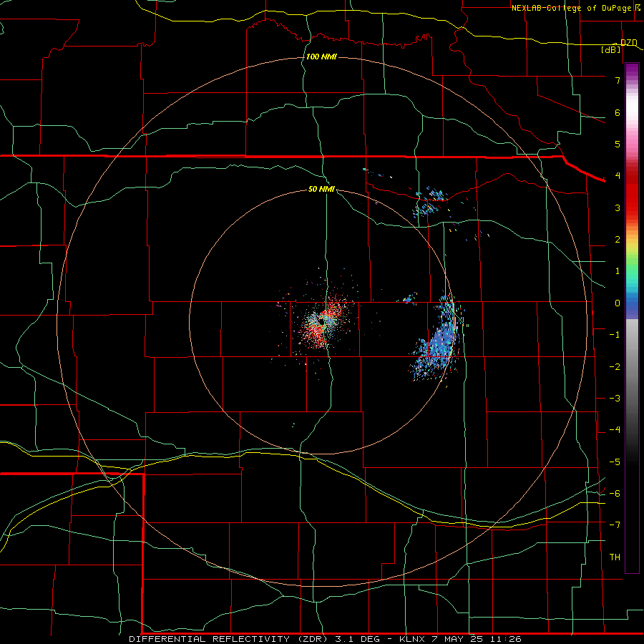This screenshot has height=644, width=644.
Task: Click the -2 value on the color scale
Action: tap(615, 367)
